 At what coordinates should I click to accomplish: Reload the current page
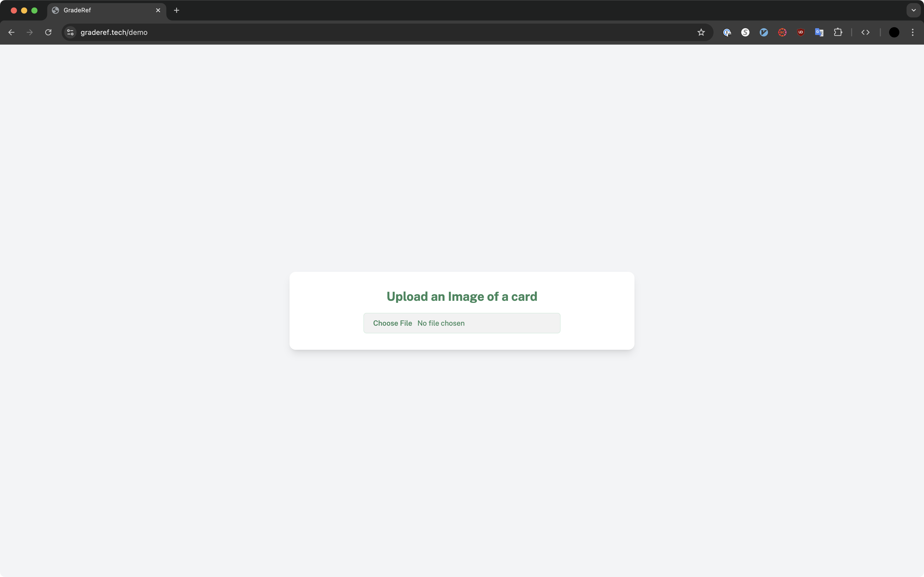48,32
